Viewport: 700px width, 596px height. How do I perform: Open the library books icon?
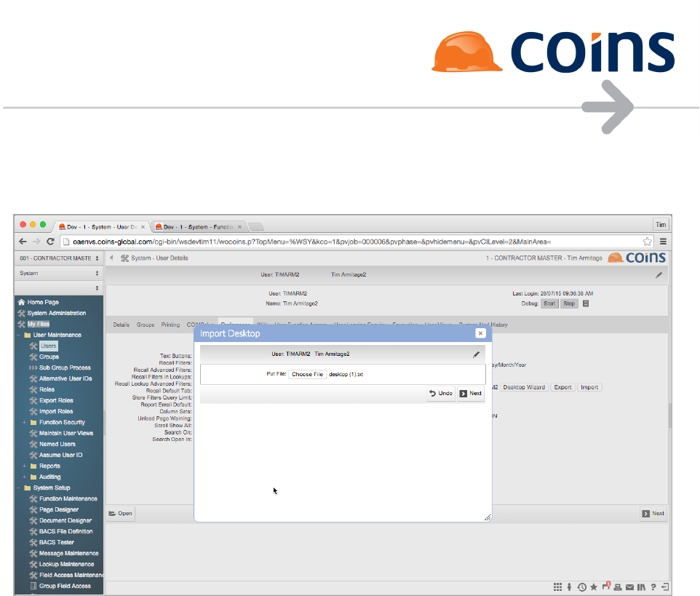[x=642, y=587]
